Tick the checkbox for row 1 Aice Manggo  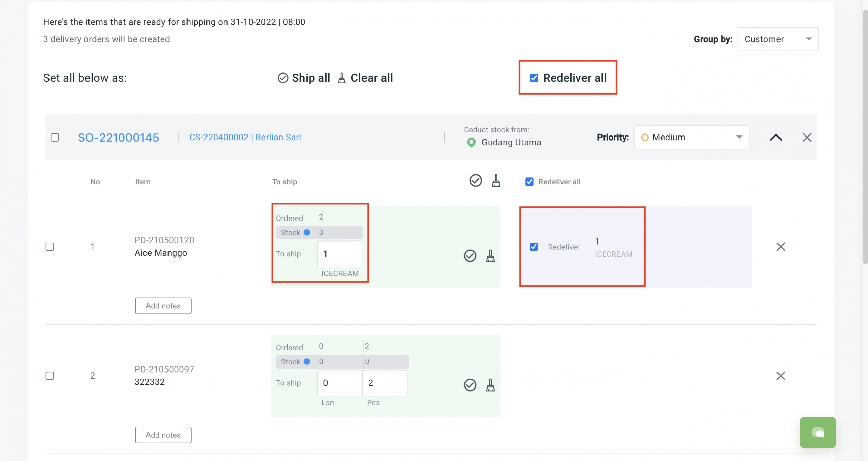[x=50, y=247]
